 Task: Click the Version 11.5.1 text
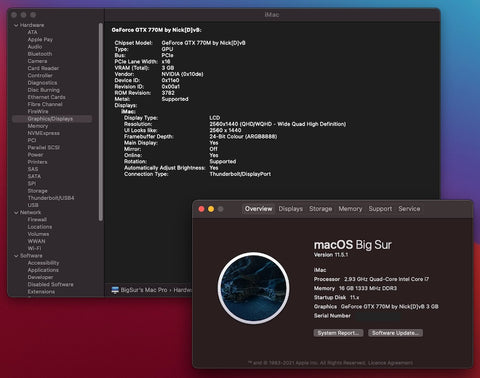tap(331, 255)
